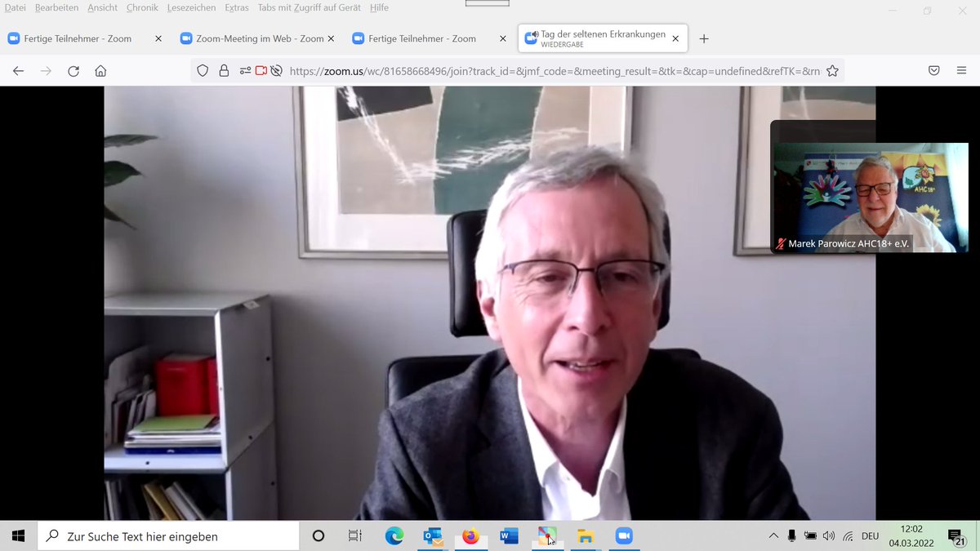The image size is (980, 551).
Task: Open the Windows Start menu
Action: tap(18, 536)
